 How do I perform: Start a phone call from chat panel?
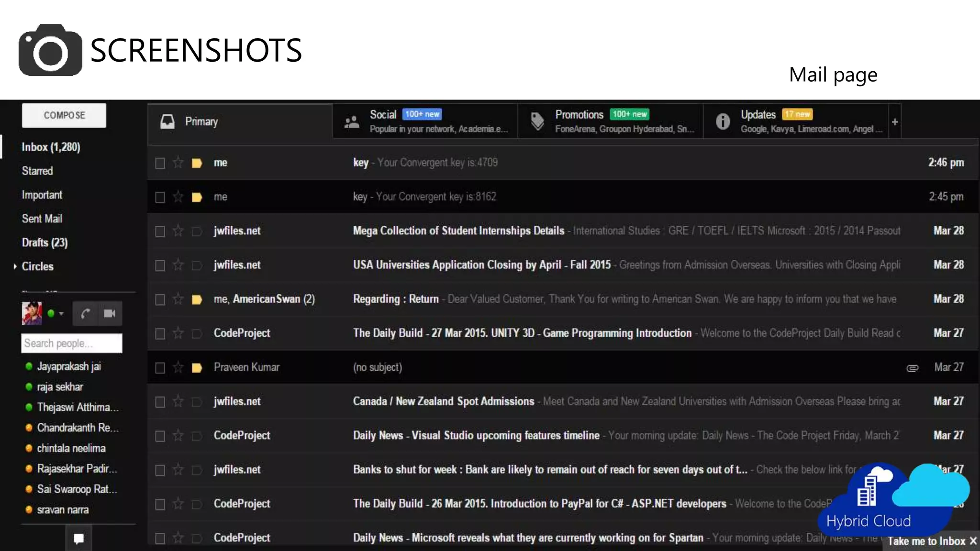point(86,313)
